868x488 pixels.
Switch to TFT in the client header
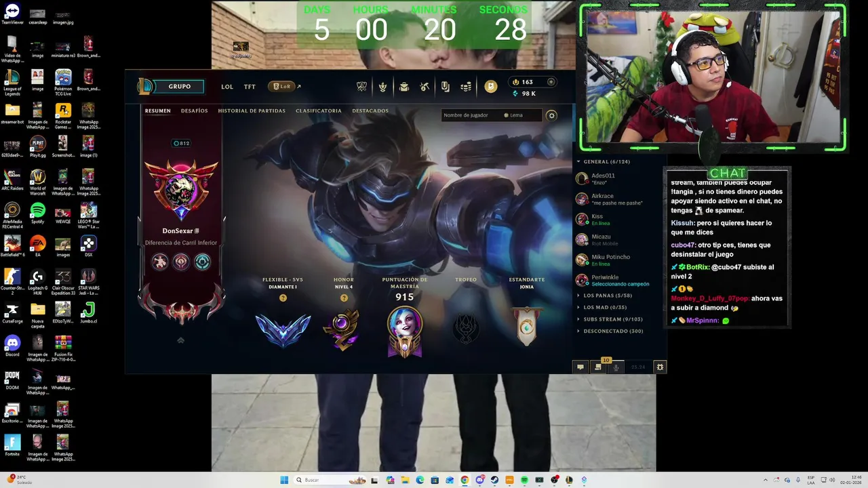pyautogui.click(x=250, y=87)
